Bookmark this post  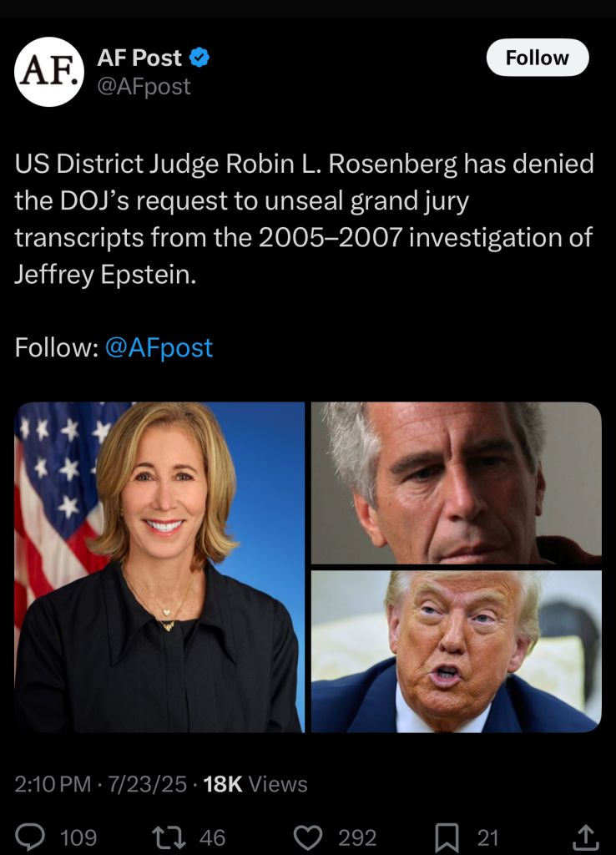tap(447, 837)
